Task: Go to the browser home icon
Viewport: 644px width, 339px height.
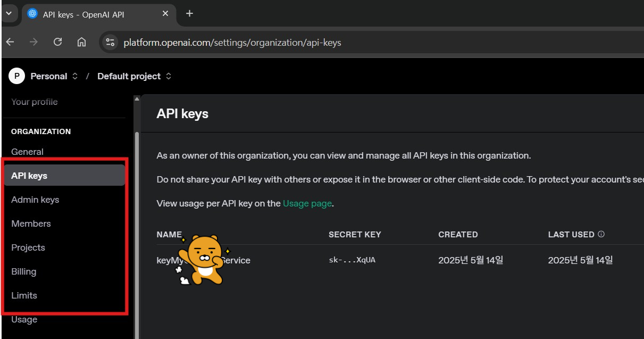Action: (x=81, y=42)
